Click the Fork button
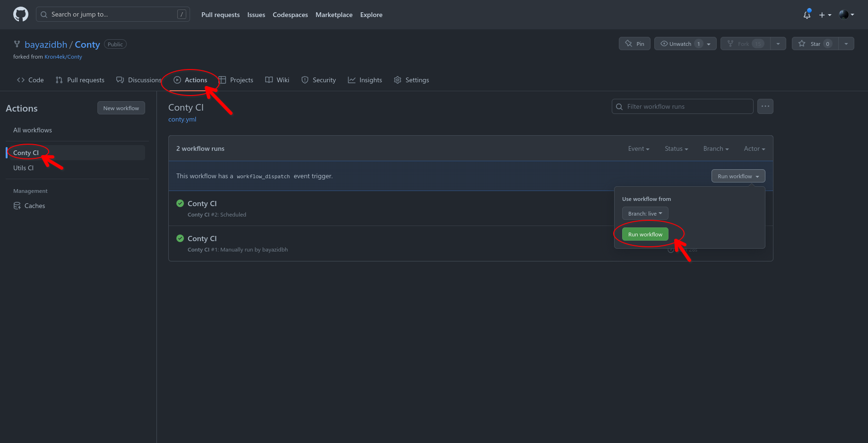This screenshot has width=868, height=443. click(745, 43)
